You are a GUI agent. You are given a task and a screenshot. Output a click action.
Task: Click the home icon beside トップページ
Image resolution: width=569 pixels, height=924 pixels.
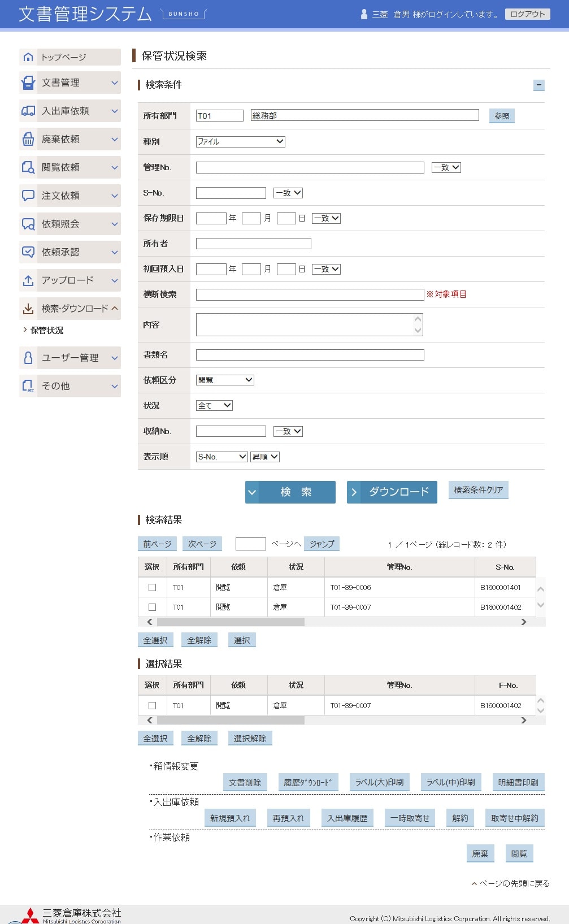click(x=28, y=57)
